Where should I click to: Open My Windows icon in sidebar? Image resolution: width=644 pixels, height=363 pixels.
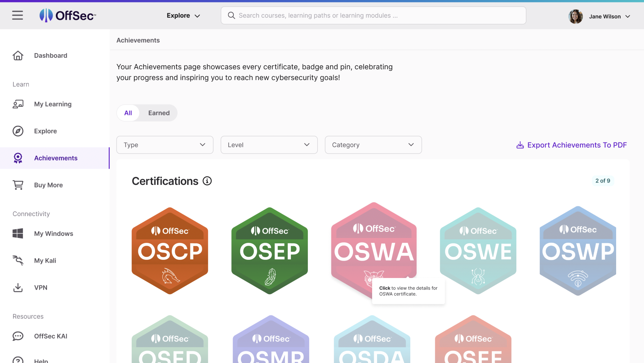tap(18, 234)
